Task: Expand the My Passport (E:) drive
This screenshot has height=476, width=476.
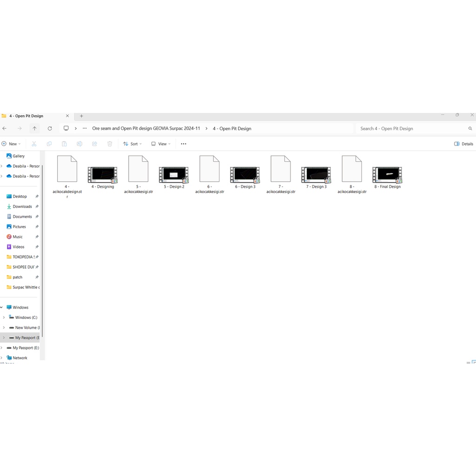Action: [x=1, y=348]
